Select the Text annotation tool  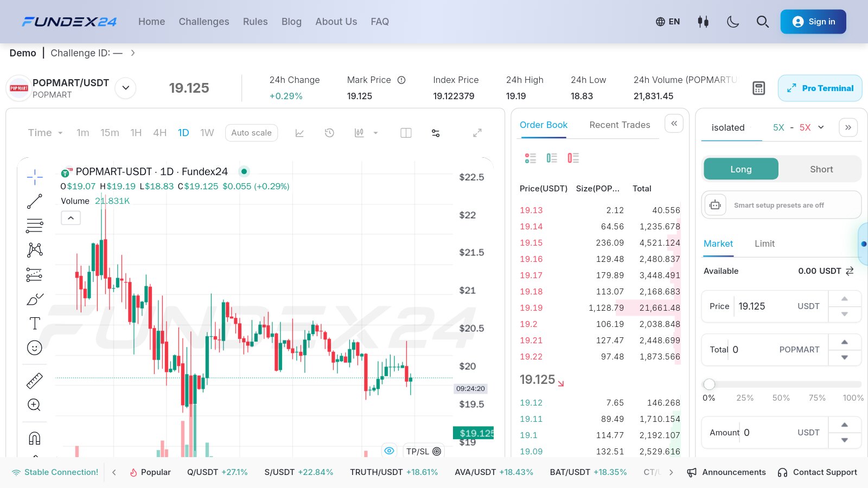pyautogui.click(x=35, y=323)
